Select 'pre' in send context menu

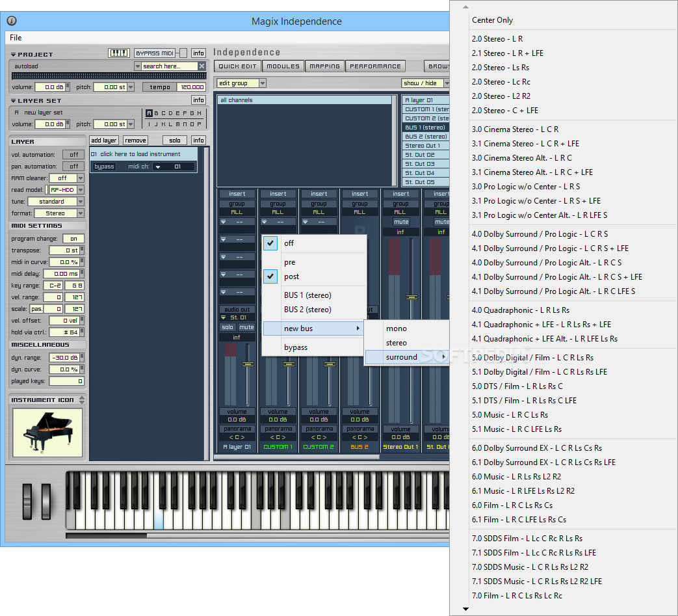315,262
